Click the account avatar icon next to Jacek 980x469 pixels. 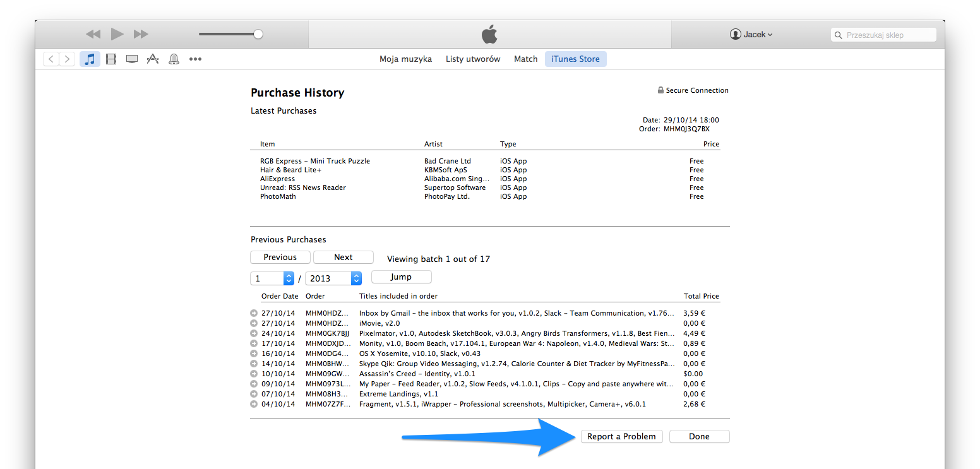click(x=735, y=35)
